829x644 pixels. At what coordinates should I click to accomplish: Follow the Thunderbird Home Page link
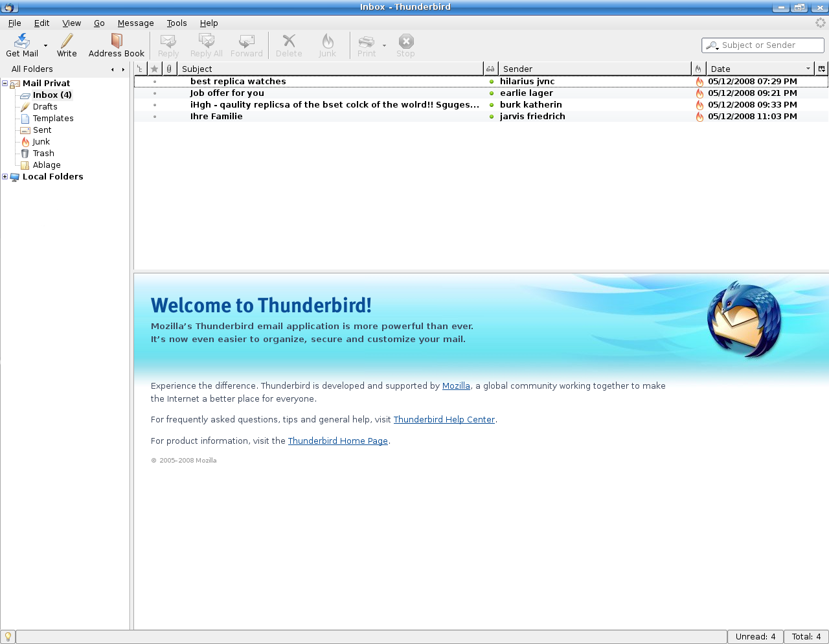click(x=338, y=441)
